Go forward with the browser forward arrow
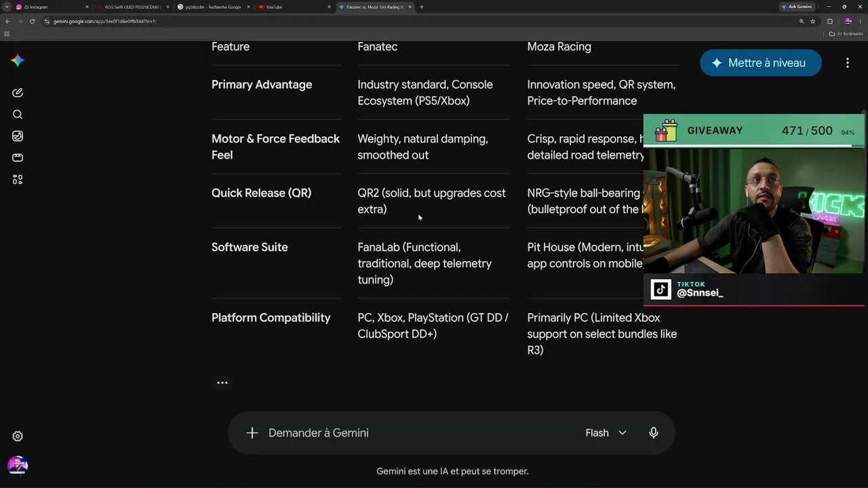 tap(20, 21)
